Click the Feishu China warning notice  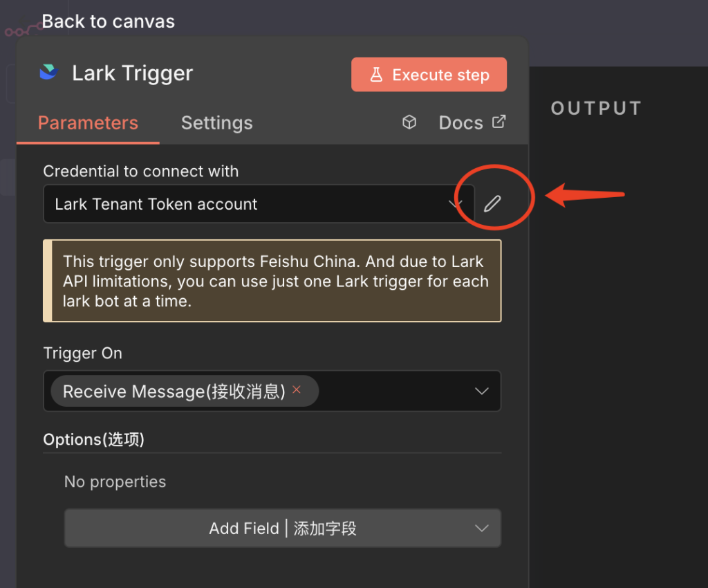tap(272, 281)
